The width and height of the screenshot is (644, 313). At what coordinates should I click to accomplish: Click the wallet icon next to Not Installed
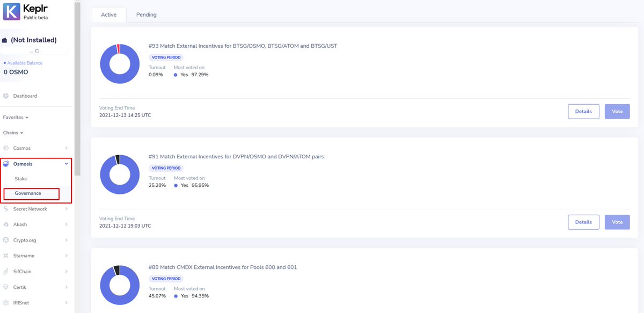point(5,40)
